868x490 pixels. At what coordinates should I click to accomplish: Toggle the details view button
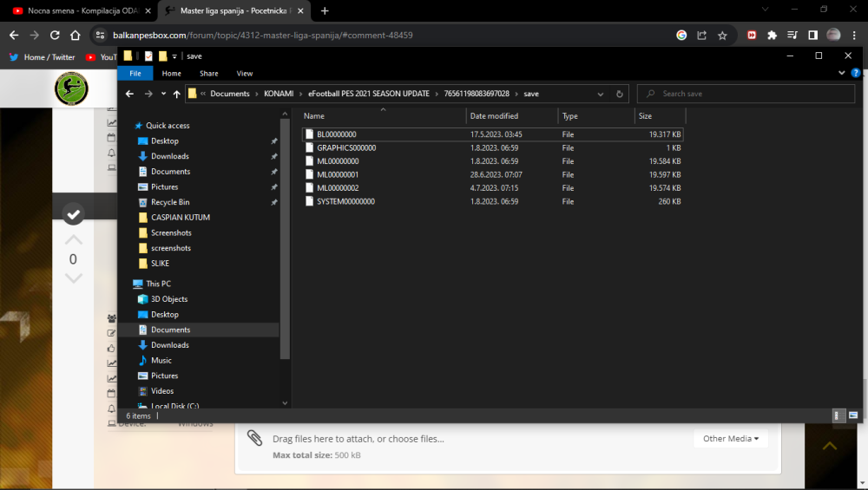click(x=839, y=415)
